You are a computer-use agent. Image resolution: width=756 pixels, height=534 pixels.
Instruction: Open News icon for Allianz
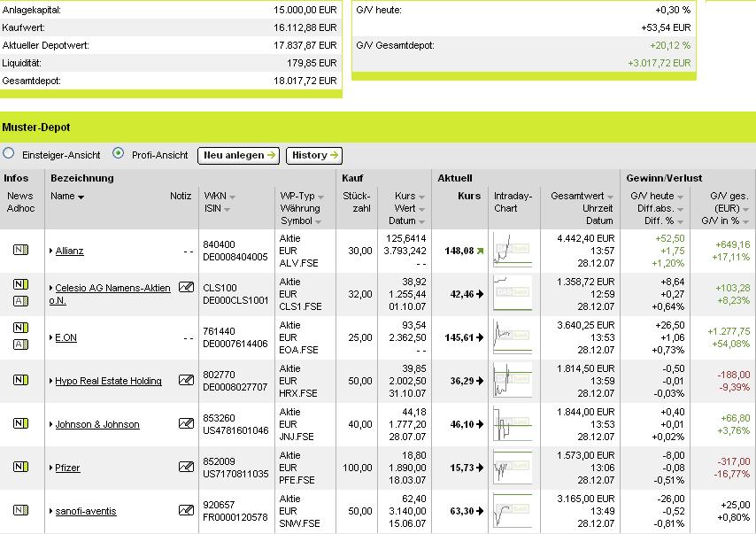tap(20, 250)
